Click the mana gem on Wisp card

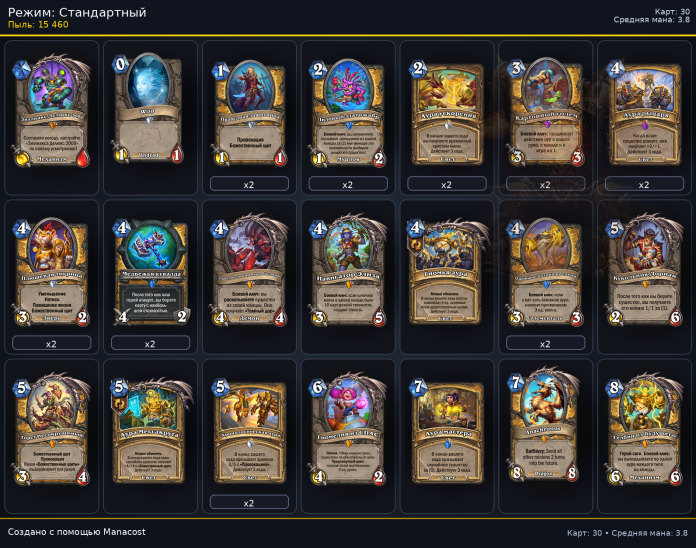pos(120,65)
